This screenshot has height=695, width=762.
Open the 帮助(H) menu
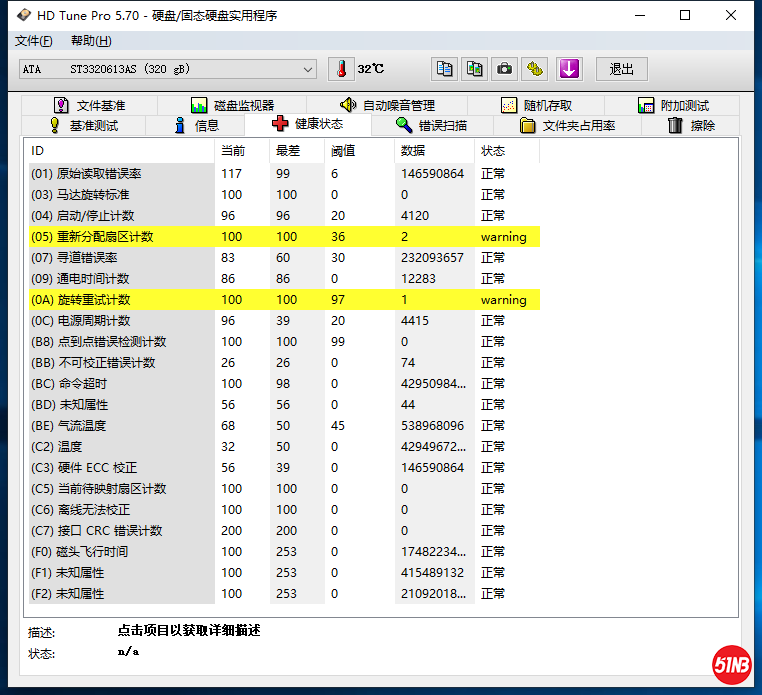tap(91, 41)
